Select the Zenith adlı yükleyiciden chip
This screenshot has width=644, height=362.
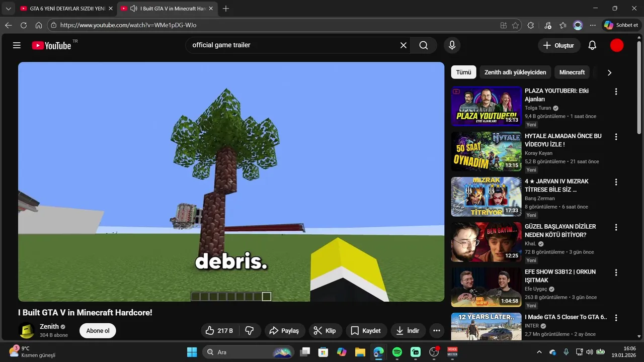(x=515, y=72)
